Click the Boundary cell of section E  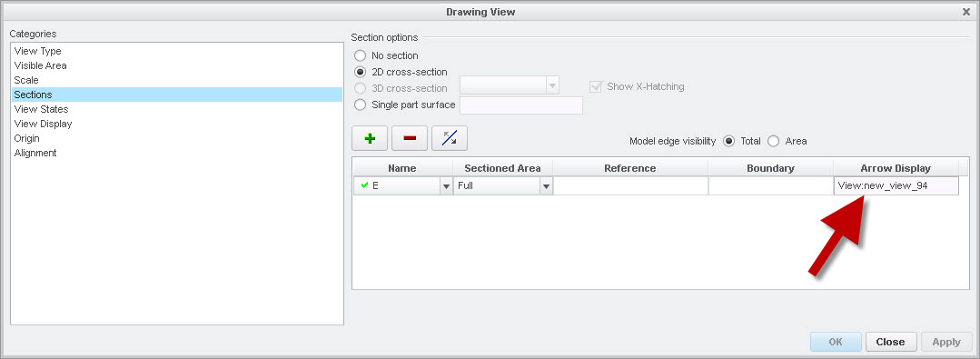click(770, 186)
